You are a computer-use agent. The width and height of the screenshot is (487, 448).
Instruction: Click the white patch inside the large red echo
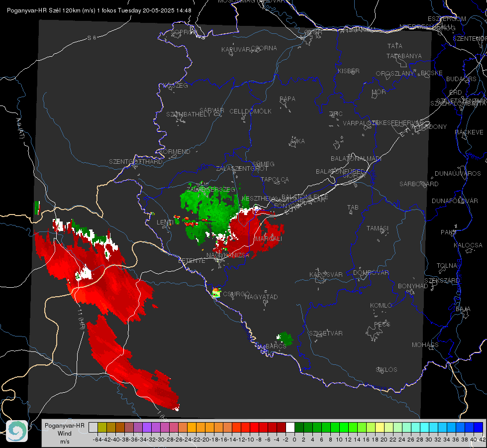(x=84, y=273)
